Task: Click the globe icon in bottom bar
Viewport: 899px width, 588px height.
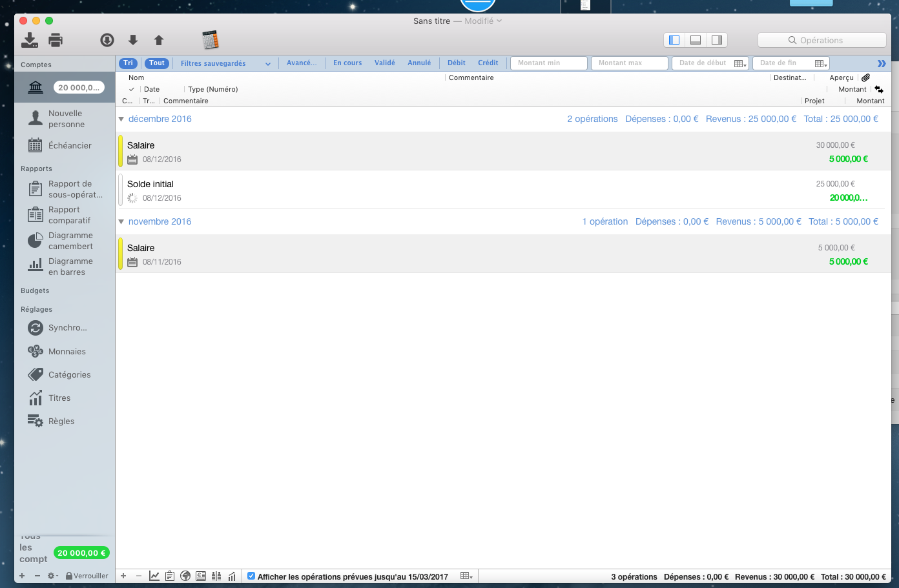Action: (185, 576)
